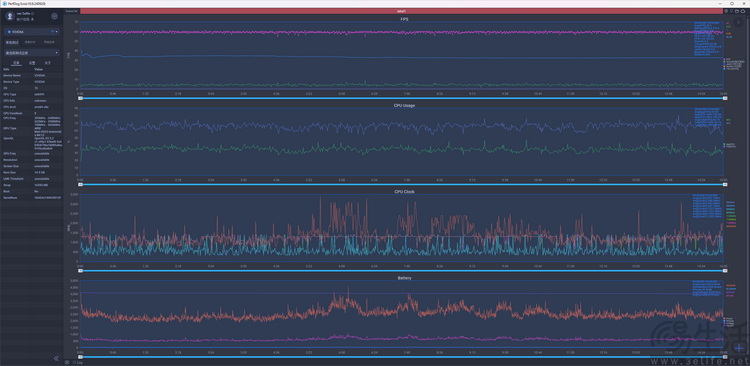Click the left handle of Battery range slider
Image resolution: width=750 pixels, height=366 pixels.
click(80, 357)
